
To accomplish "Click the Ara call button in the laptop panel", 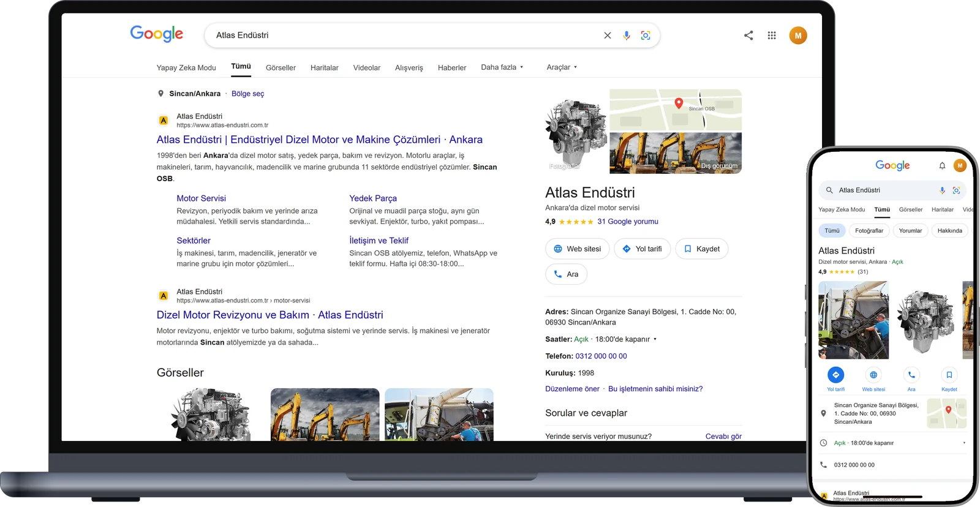I will tap(566, 274).
